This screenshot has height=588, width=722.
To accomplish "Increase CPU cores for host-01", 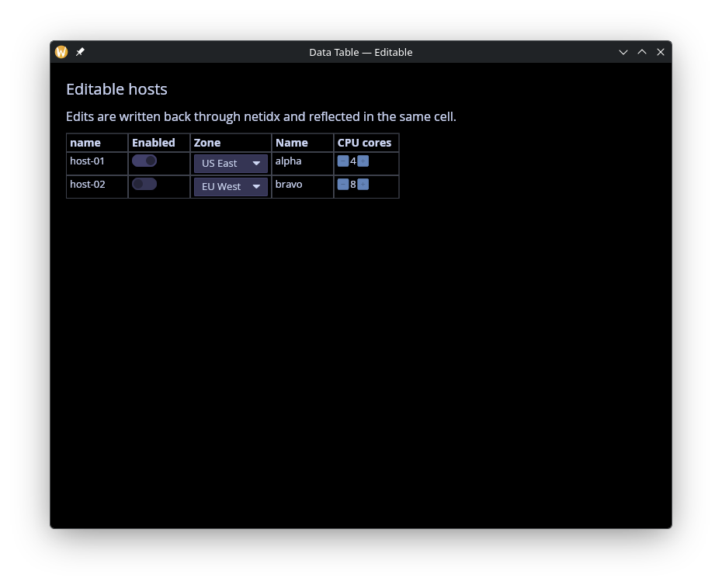I will coord(363,161).
